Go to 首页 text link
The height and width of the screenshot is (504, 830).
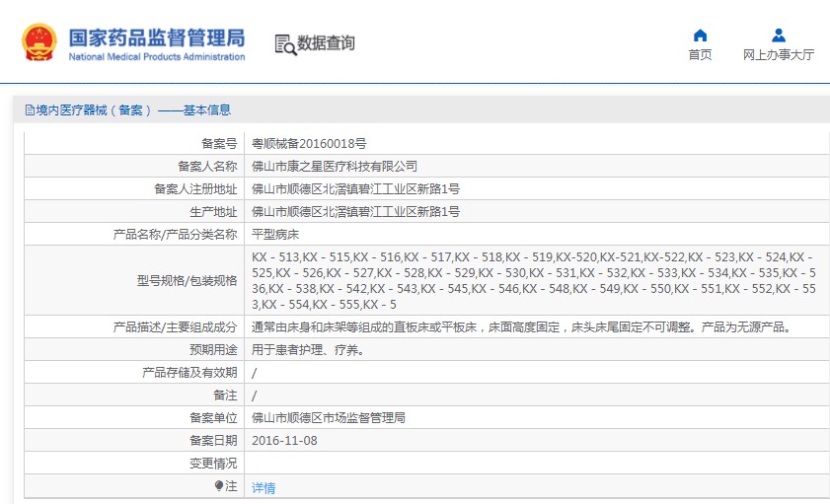click(x=700, y=54)
